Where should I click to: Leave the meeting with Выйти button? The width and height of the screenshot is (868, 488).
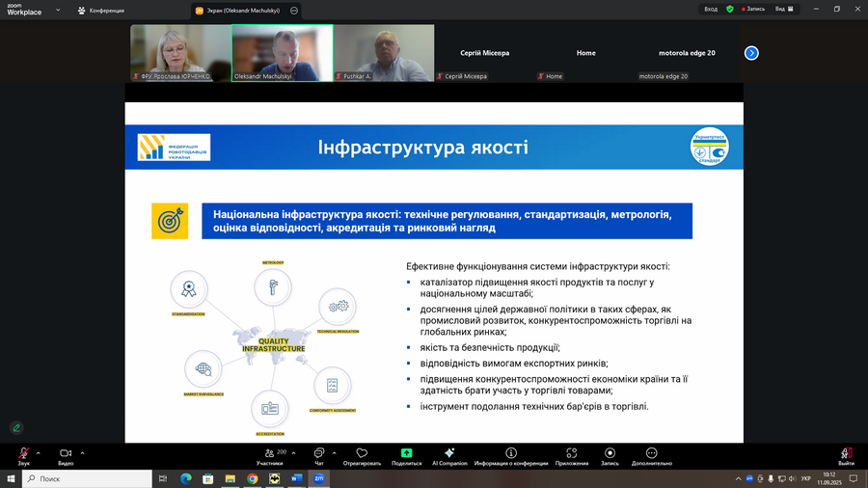click(x=846, y=456)
